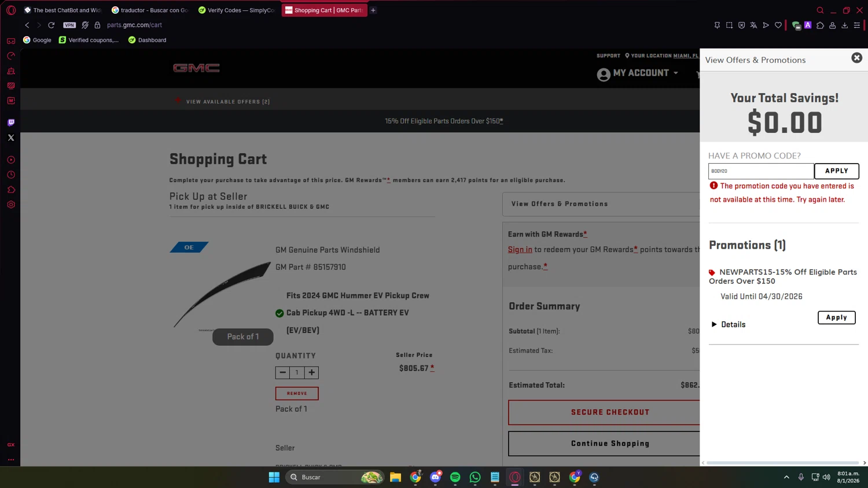Image resolution: width=868 pixels, height=488 pixels.
Task: Open sidebar Settings gear icon
Action: [11, 205]
